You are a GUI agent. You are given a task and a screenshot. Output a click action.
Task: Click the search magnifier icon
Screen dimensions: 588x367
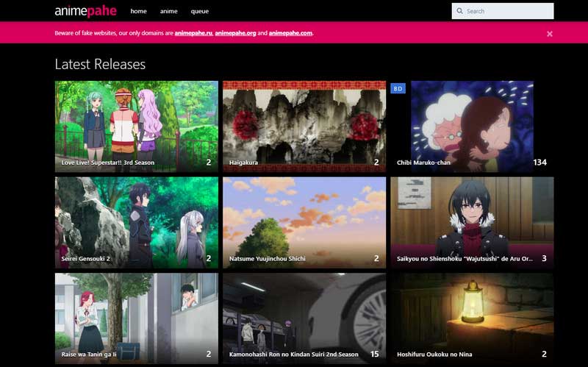tap(459, 11)
